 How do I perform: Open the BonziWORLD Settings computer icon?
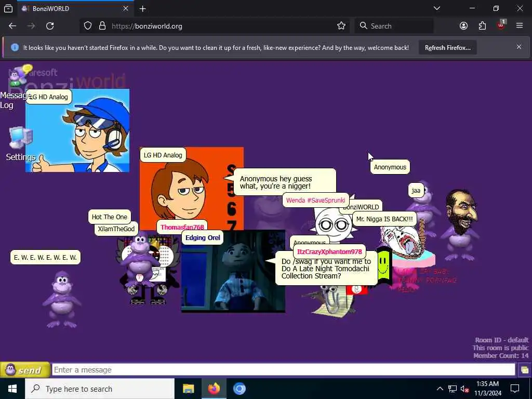[x=20, y=138]
